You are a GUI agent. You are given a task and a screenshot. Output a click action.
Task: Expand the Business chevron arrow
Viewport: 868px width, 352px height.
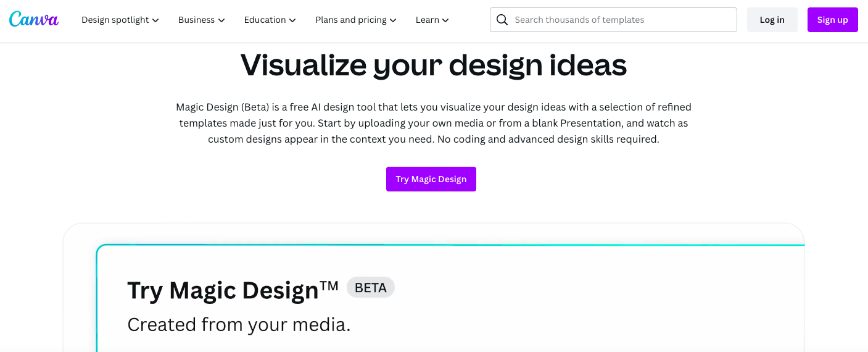(x=221, y=20)
